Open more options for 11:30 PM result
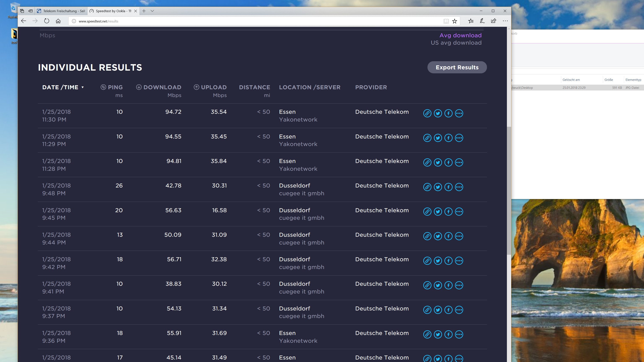644x362 pixels. click(x=459, y=113)
